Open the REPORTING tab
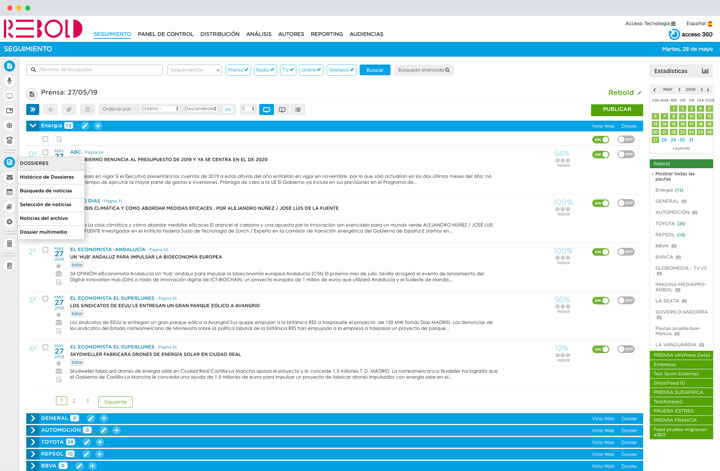Viewport: 720px width, 471px height. [x=326, y=34]
